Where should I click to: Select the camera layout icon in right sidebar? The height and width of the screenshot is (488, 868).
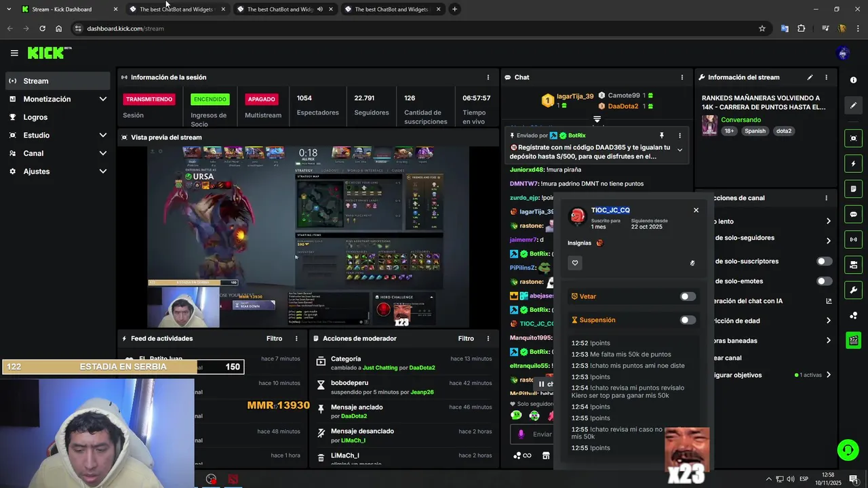pos(853,264)
